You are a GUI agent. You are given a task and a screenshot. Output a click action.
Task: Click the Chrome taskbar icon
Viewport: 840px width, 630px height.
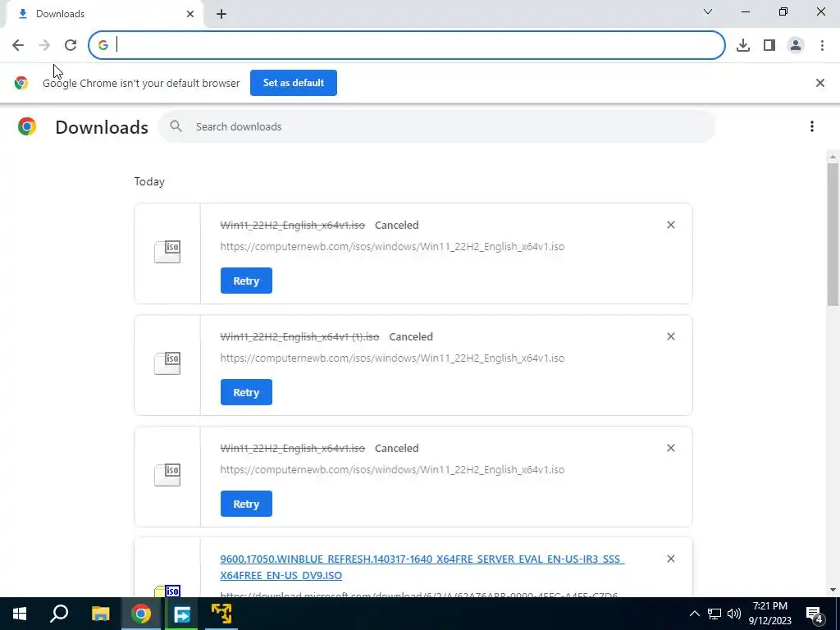[141, 614]
